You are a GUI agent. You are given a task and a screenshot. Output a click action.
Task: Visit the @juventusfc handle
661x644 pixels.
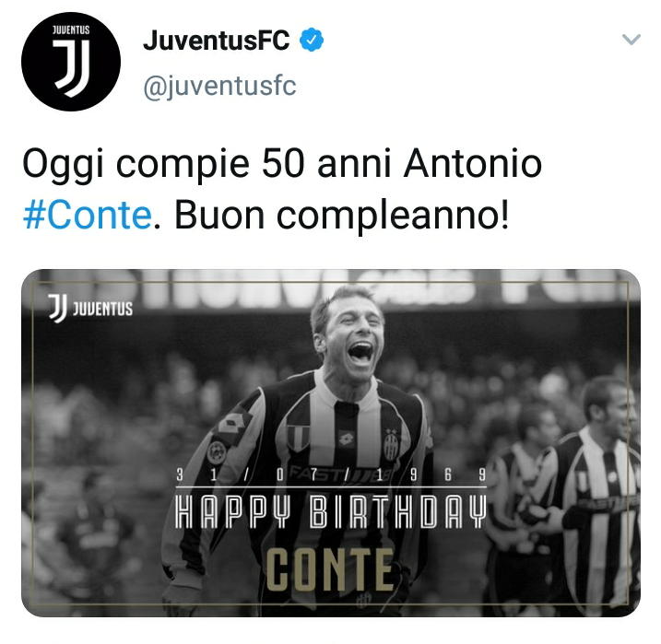coord(219,86)
